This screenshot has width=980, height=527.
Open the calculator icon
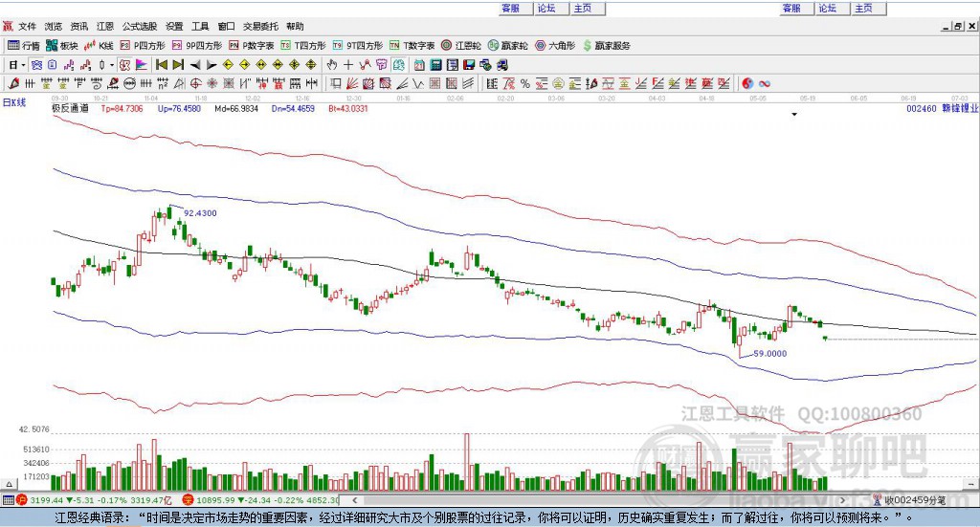435,65
